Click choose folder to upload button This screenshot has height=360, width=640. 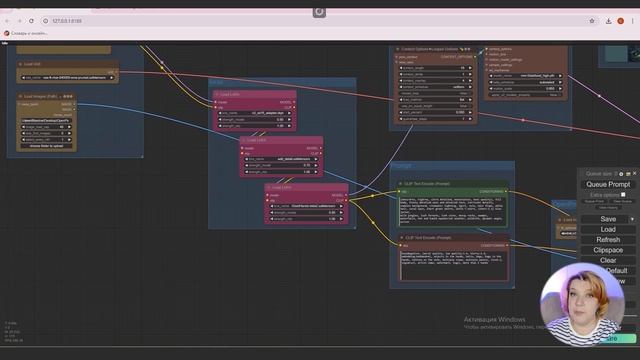(x=46, y=146)
